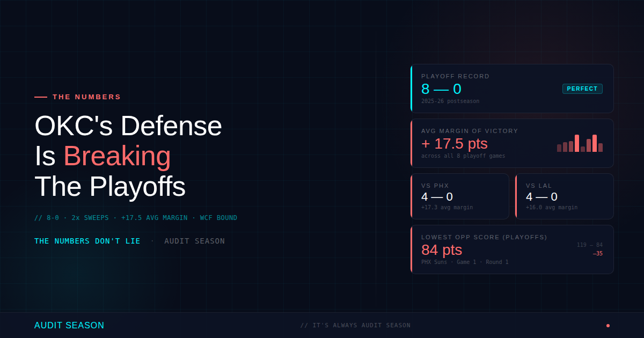
Task: Click "LOWEST OPP SCORE (PLAYOFFS)" label
Action: 484,237
